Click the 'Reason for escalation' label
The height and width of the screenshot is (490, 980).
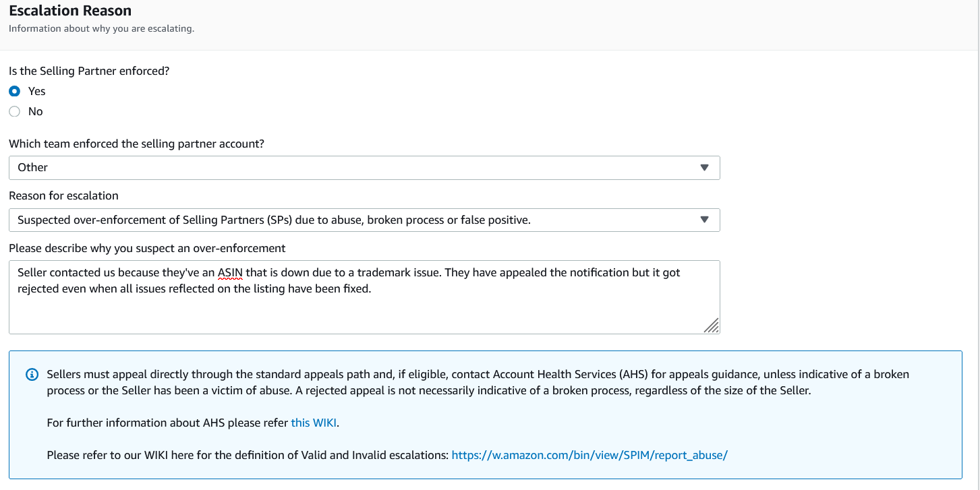click(63, 195)
